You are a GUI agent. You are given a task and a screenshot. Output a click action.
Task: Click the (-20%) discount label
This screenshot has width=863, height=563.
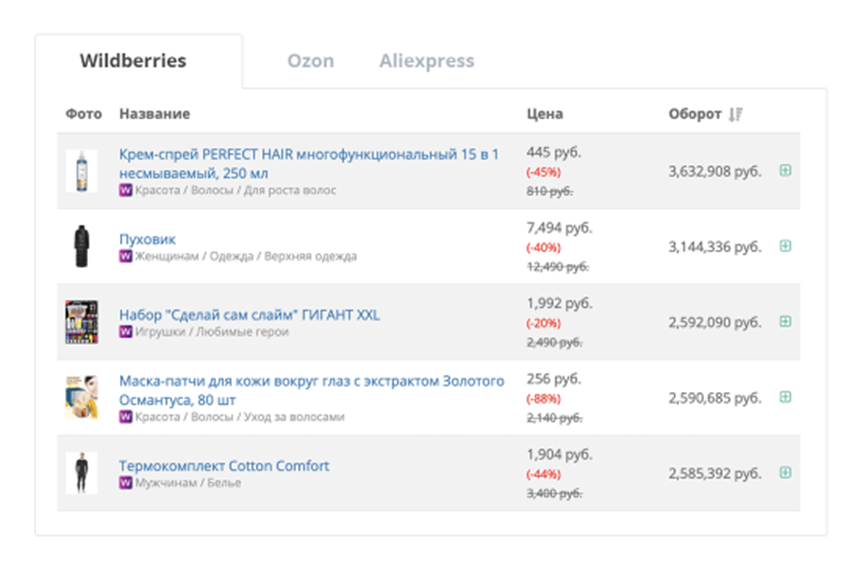(543, 323)
